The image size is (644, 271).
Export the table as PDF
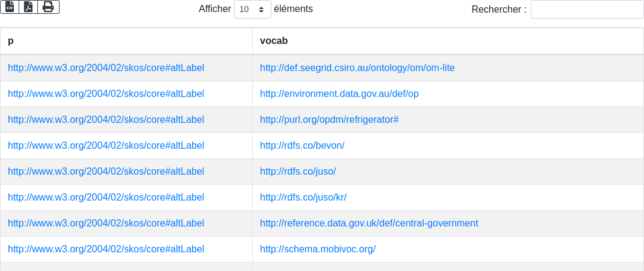tap(28, 7)
